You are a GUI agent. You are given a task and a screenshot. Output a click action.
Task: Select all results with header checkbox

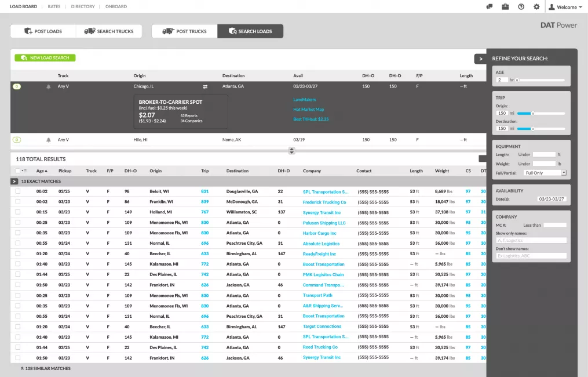coord(17,171)
